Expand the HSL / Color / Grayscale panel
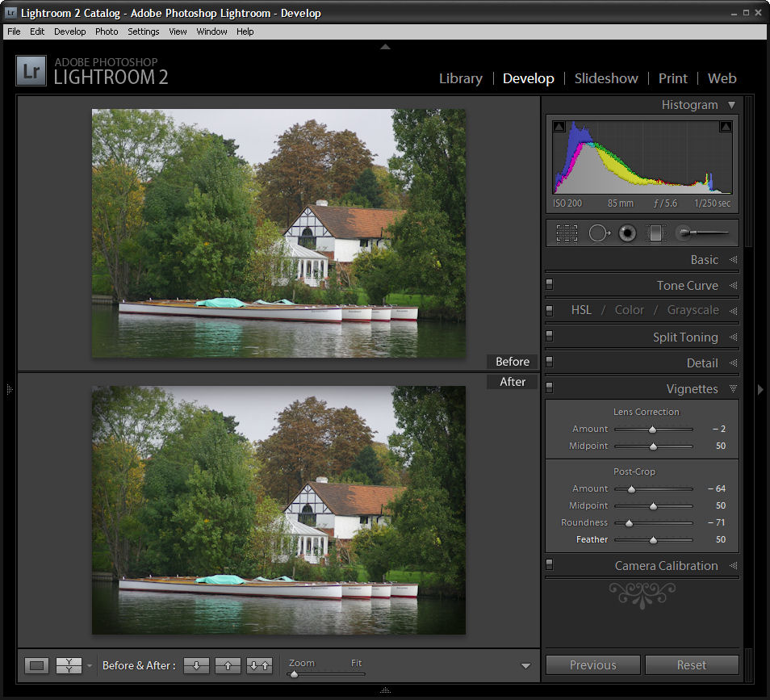770x700 pixels. click(733, 311)
